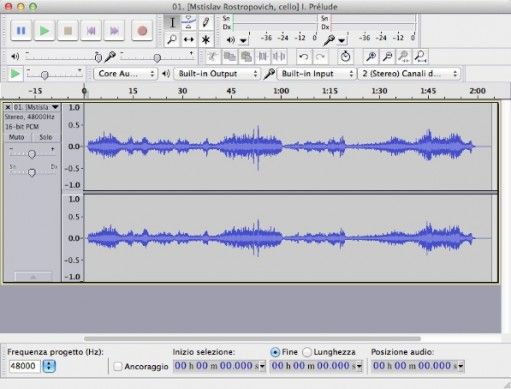Solo the track with Solo button
Screen dimensions: 511x389
(46, 137)
